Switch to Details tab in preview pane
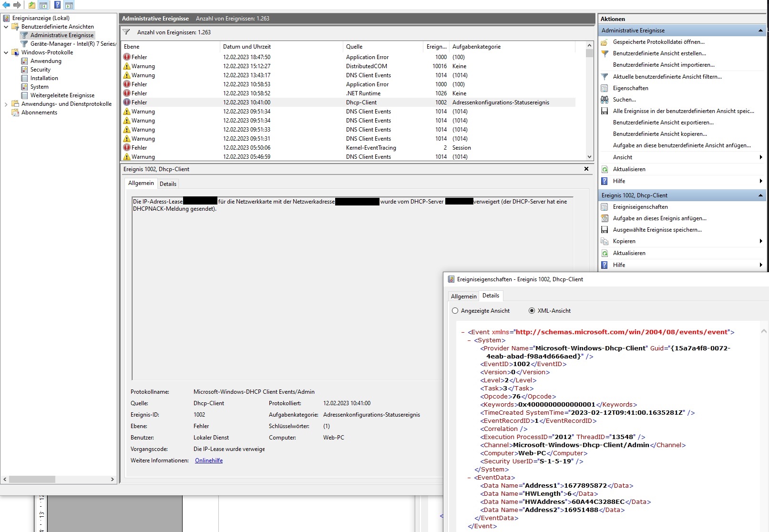 (x=168, y=184)
